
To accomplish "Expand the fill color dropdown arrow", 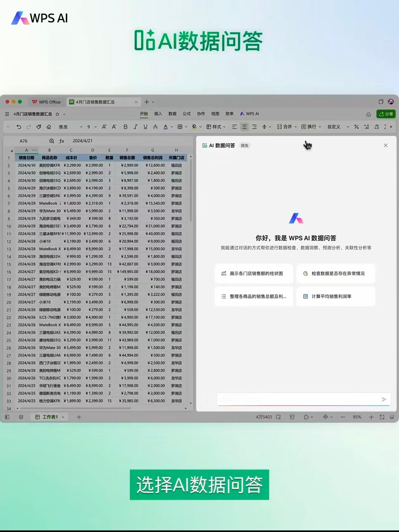I will [x=200, y=127].
